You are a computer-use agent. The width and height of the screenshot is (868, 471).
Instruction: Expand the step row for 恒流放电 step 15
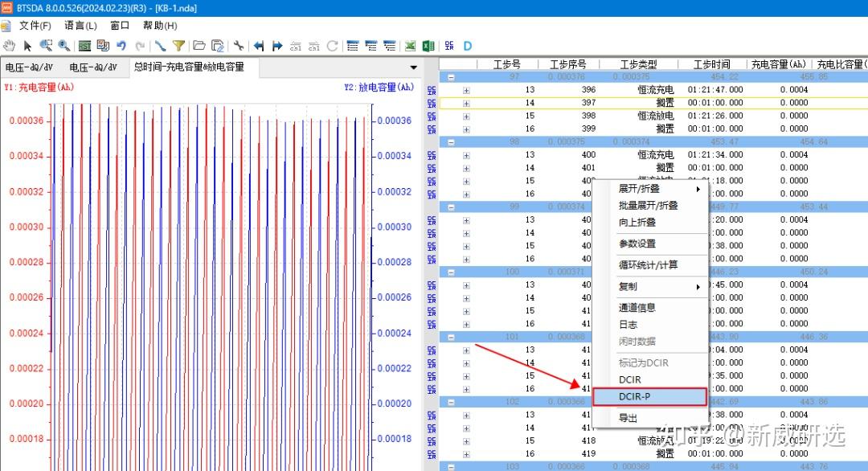[465, 116]
